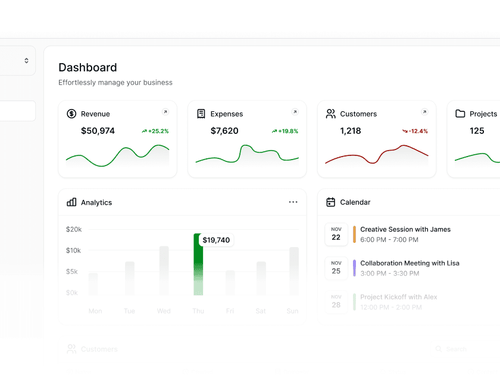This screenshot has width=500, height=375.
Task: Select the Mon bar in Analytics
Action: click(93, 284)
